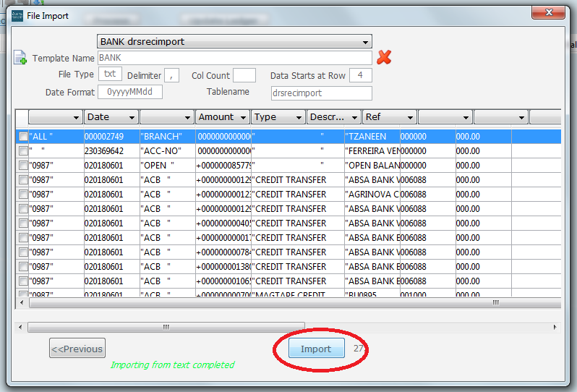The height and width of the screenshot is (392, 577).
Task: Click the lower horizontal scrollbar
Action: tap(289, 327)
